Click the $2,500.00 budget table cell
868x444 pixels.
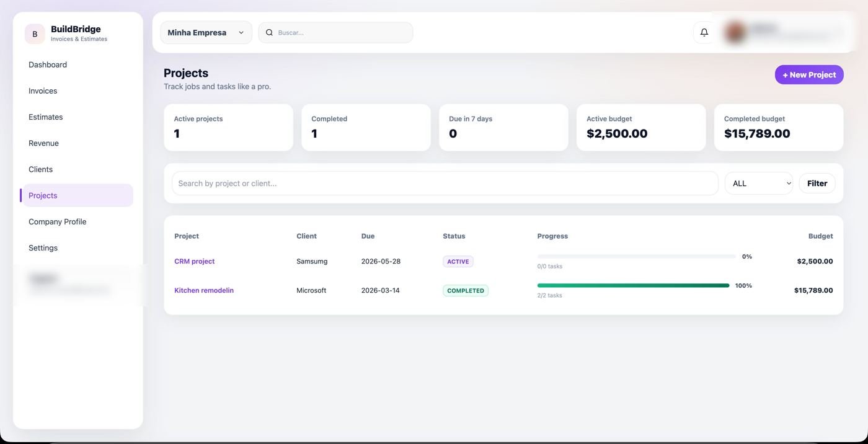coord(815,261)
